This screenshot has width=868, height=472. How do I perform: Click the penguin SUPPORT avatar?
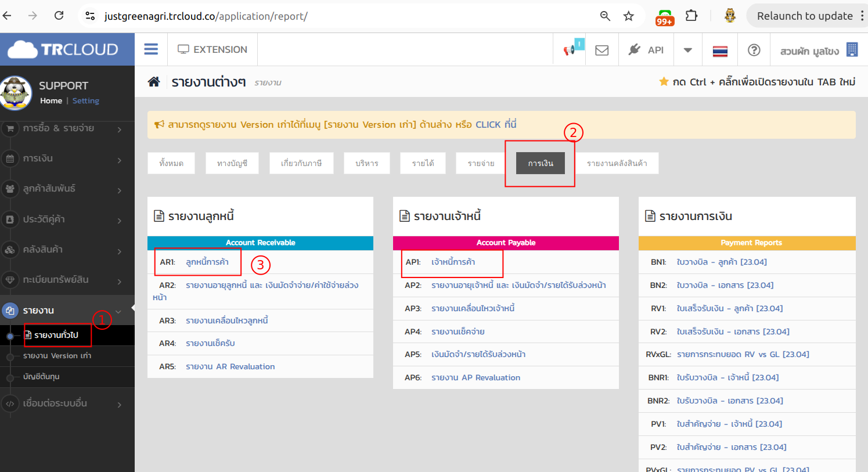(x=16, y=93)
